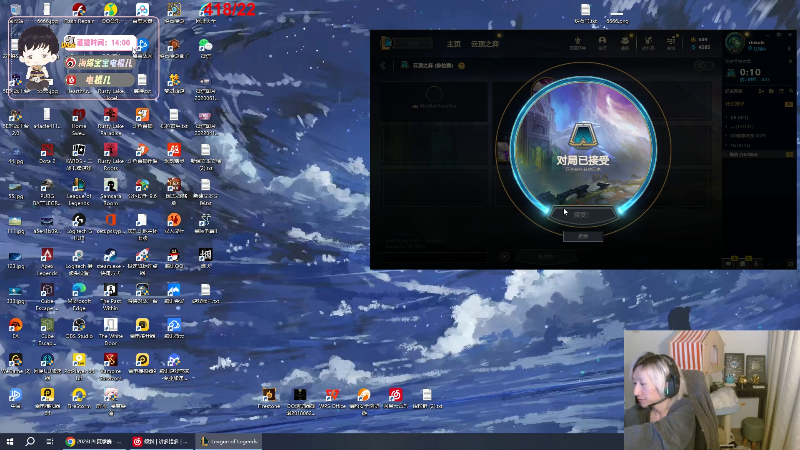Select the PotPlayer 64 bit shortcut
Viewport: 800px width, 450px height.
click(79, 367)
